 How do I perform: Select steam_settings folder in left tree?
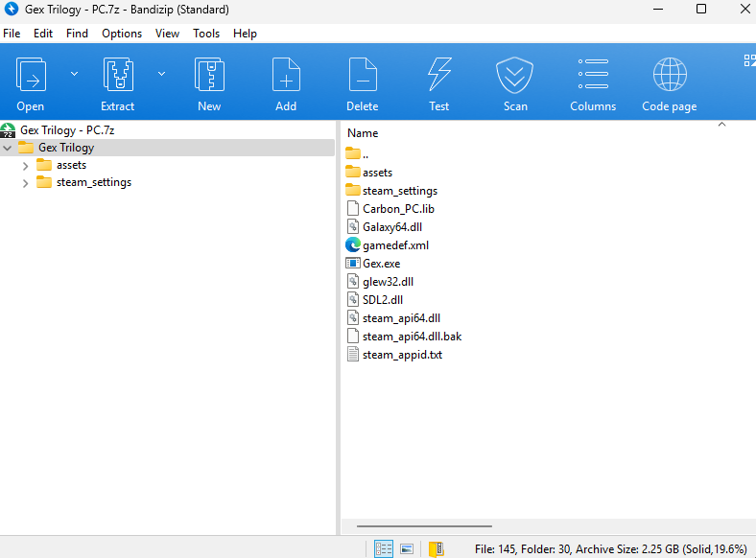click(x=93, y=182)
